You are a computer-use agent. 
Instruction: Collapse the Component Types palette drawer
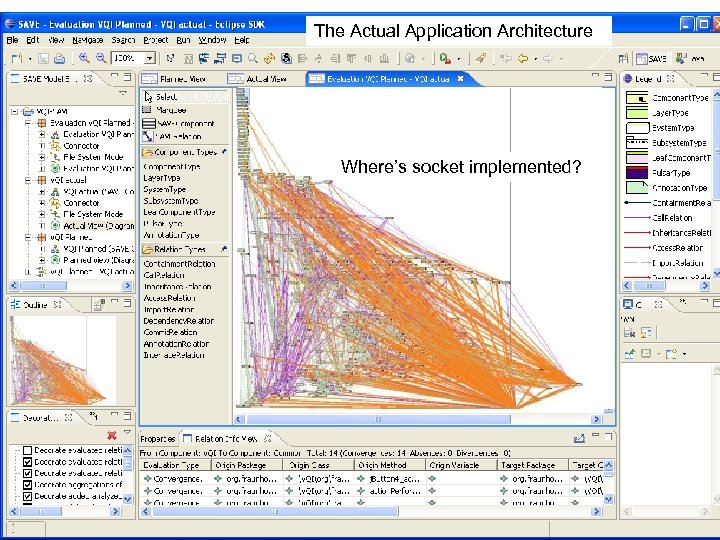pyautogui.click(x=184, y=152)
